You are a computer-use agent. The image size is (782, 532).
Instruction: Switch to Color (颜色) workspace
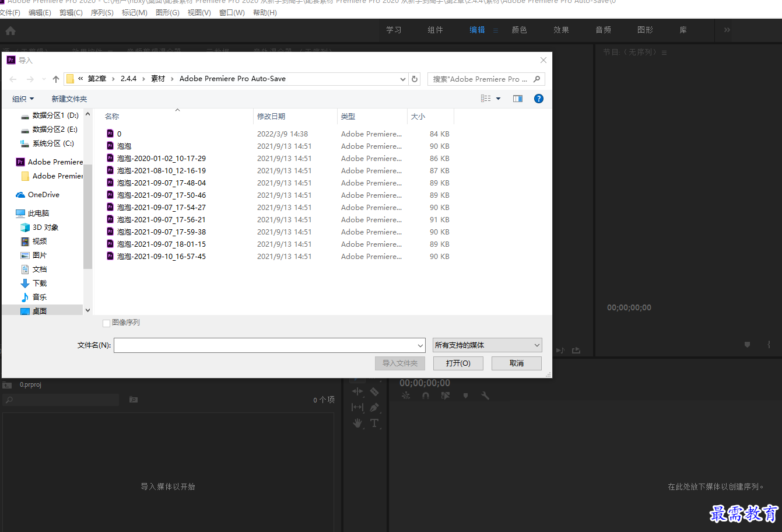[x=520, y=30]
